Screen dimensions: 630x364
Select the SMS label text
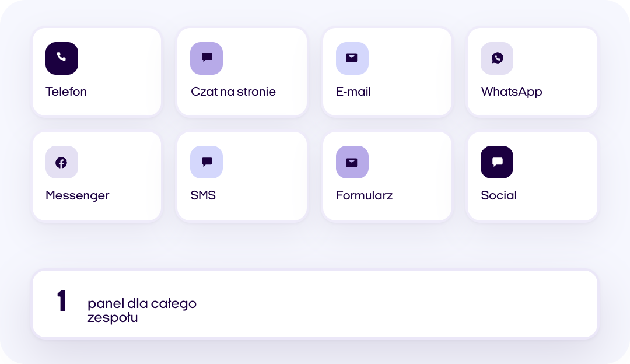pyautogui.click(x=203, y=195)
